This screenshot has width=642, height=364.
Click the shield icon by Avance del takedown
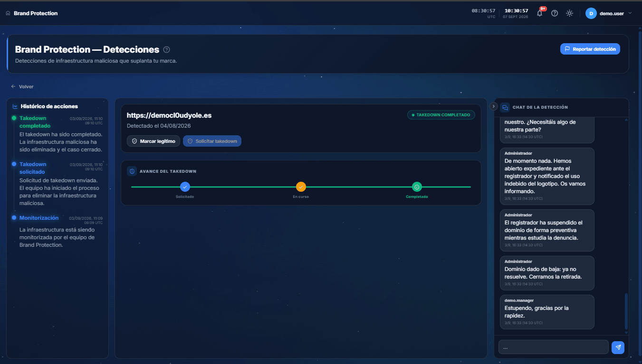coord(132,171)
